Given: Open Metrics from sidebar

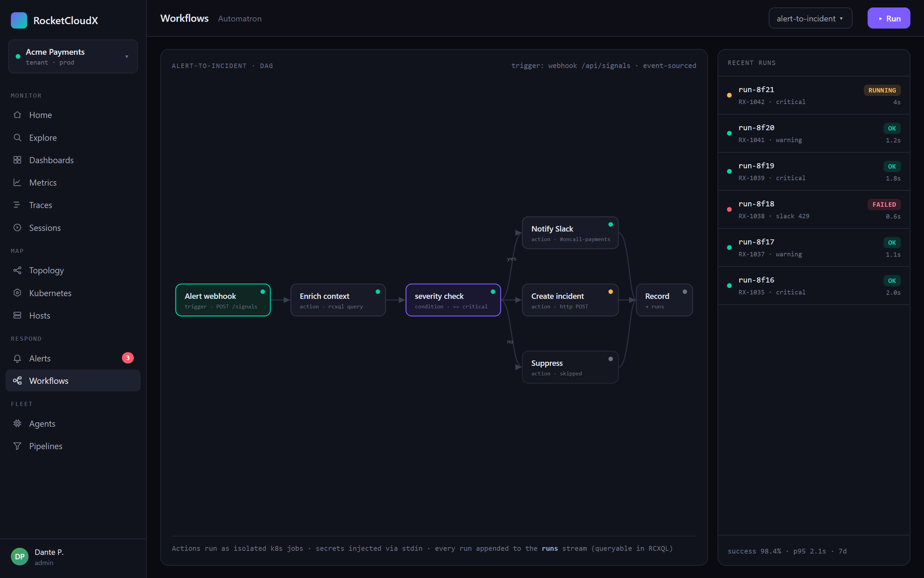Looking at the screenshot, I should (x=73, y=182).
